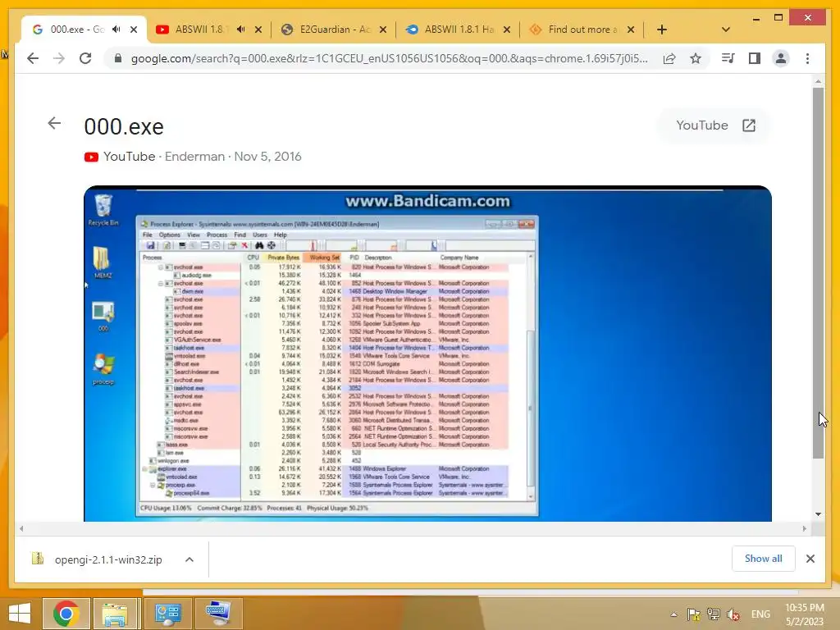The image size is (840, 630).
Task: Expand the tab search chevron
Action: pyautogui.click(x=726, y=30)
